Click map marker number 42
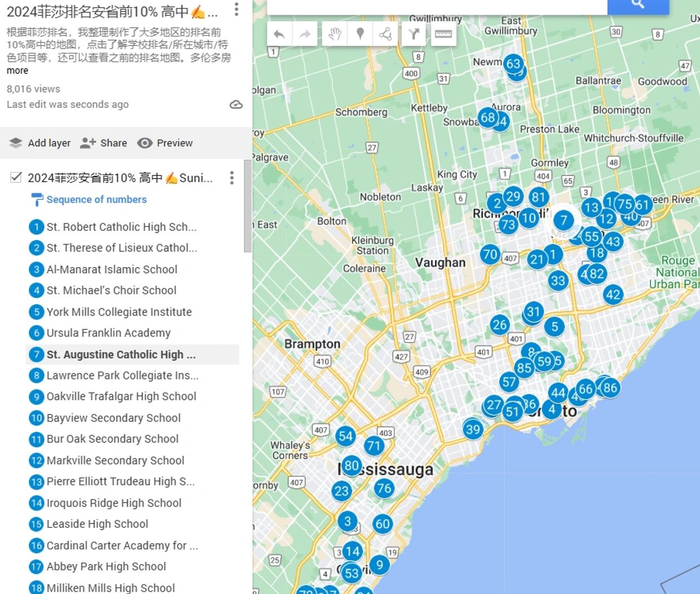 click(613, 294)
